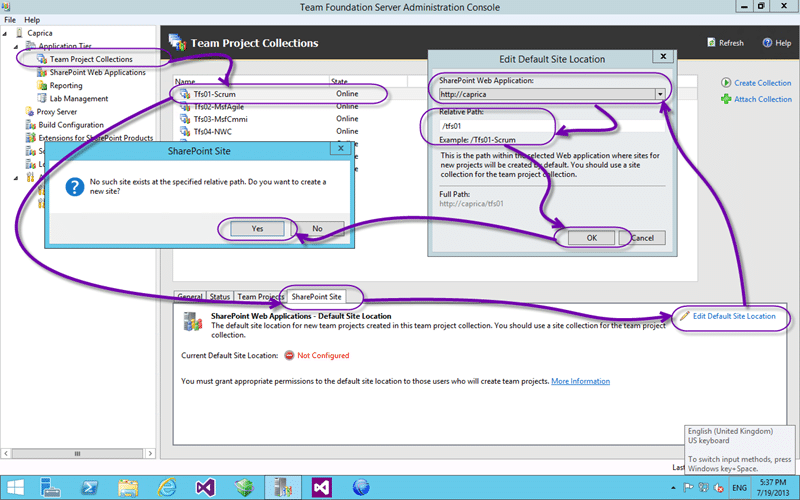Show hidden tray icons arrow
Viewport: 800px width, 500px height.
point(673,488)
